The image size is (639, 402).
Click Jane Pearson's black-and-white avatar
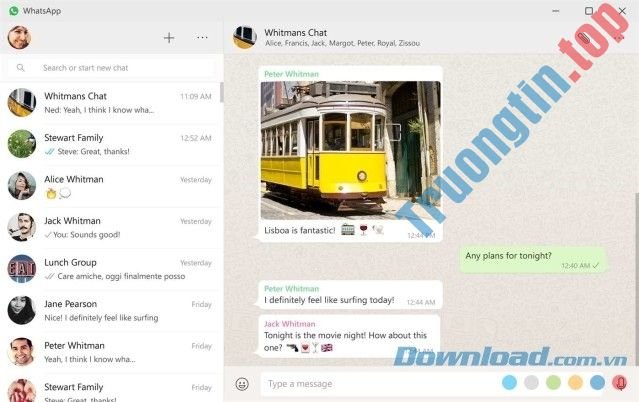point(22,311)
